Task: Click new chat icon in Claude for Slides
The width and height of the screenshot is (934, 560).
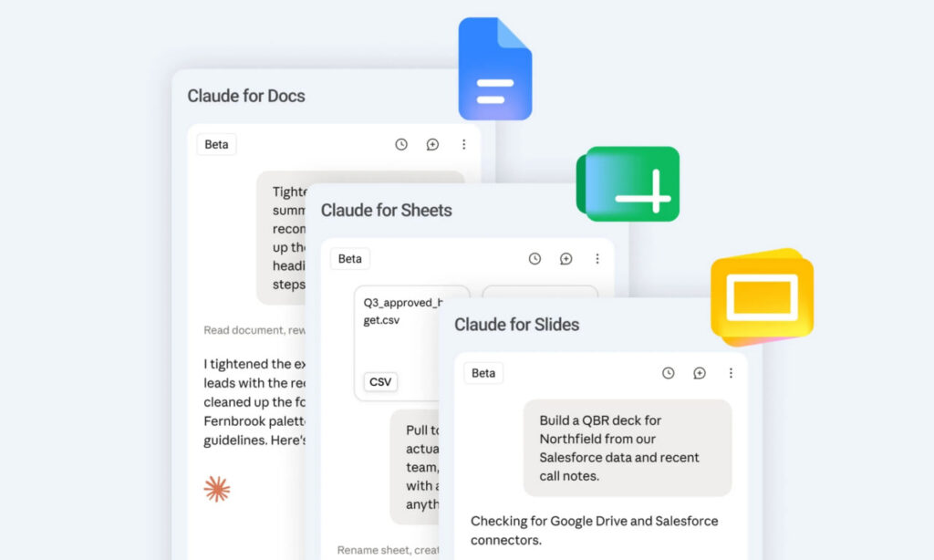Action: [x=700, y=373]
